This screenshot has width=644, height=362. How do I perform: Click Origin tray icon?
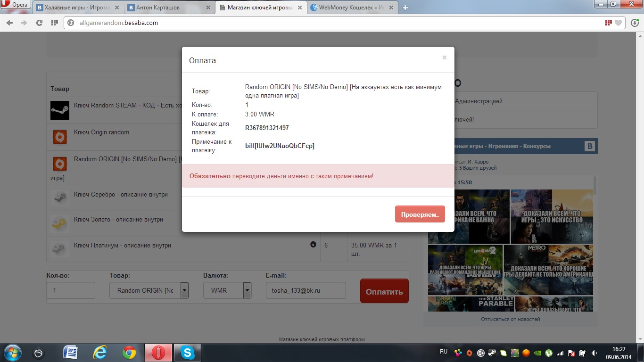pos(469,353)
